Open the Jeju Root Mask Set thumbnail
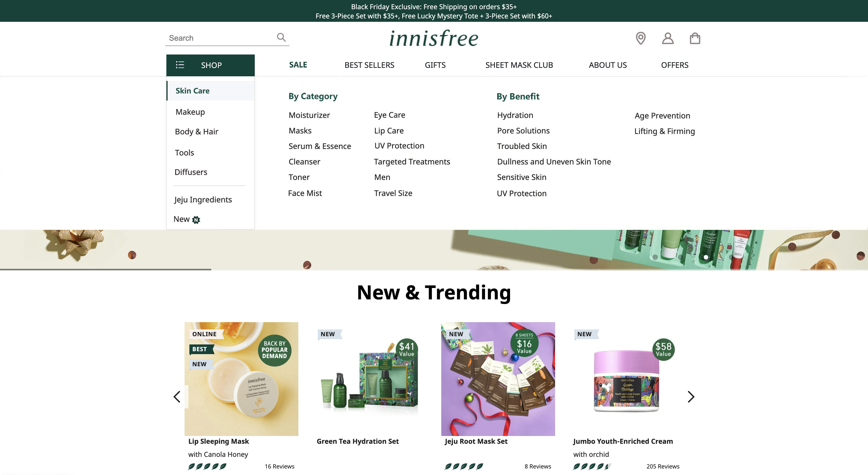Screen dimensions: 868x475 [498, 379]
